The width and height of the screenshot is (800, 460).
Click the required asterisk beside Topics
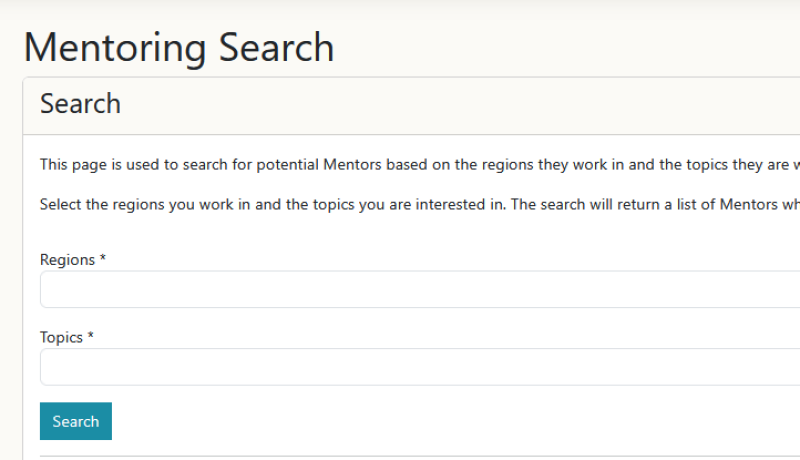91,337
